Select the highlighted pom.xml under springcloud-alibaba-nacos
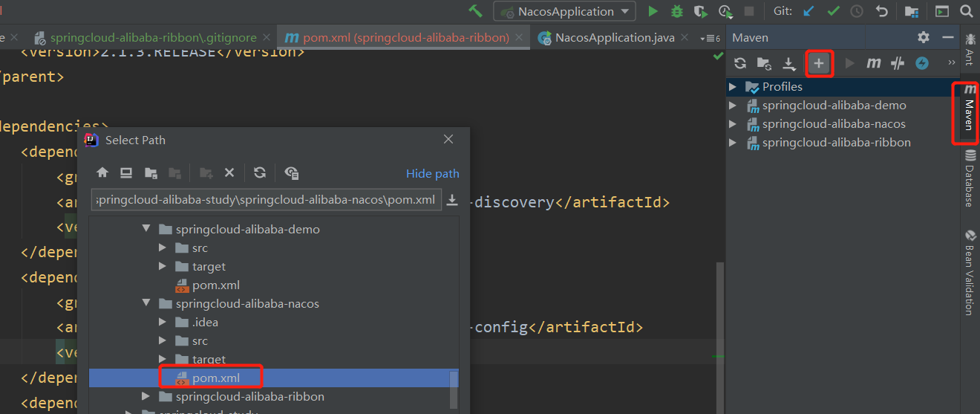This screenshot has width=980, height=414. pyautogui.click(x=274, y=378)
